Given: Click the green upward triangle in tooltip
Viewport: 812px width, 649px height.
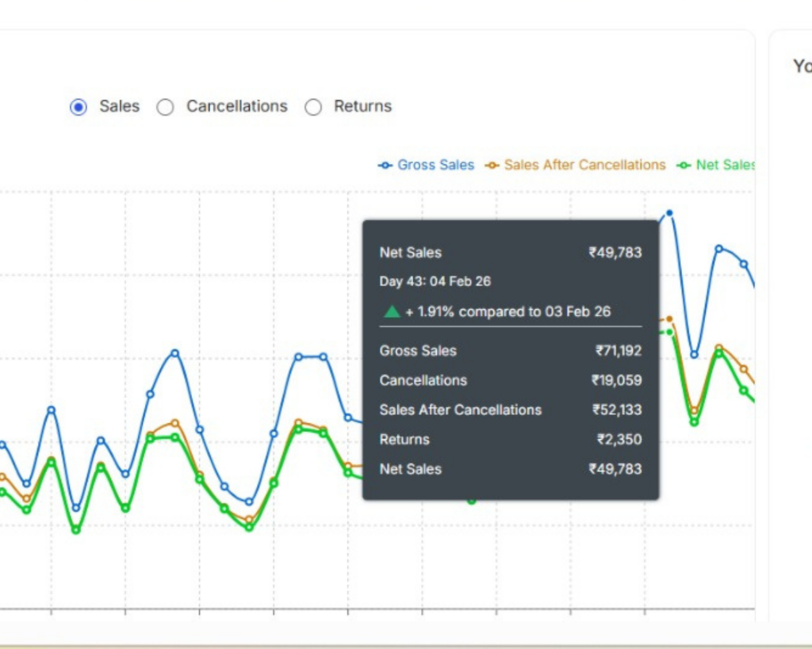Looking at the screenshot, I should tap(392, 311).
